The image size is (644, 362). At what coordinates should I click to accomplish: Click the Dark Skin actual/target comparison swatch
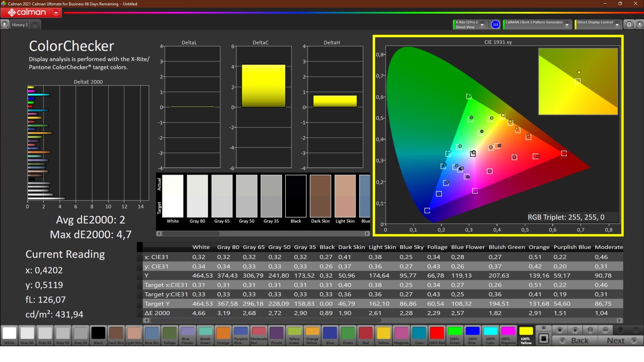(x=320, y=196)
